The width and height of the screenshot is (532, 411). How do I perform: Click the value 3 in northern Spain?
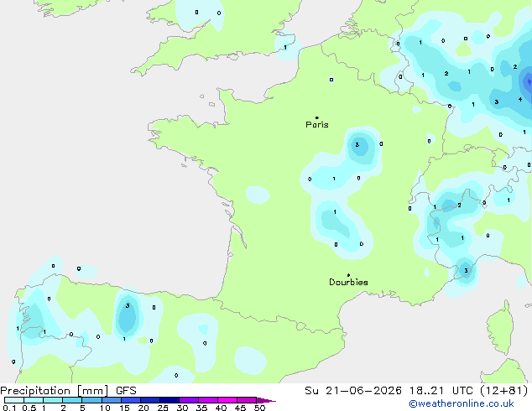(128, 305)
